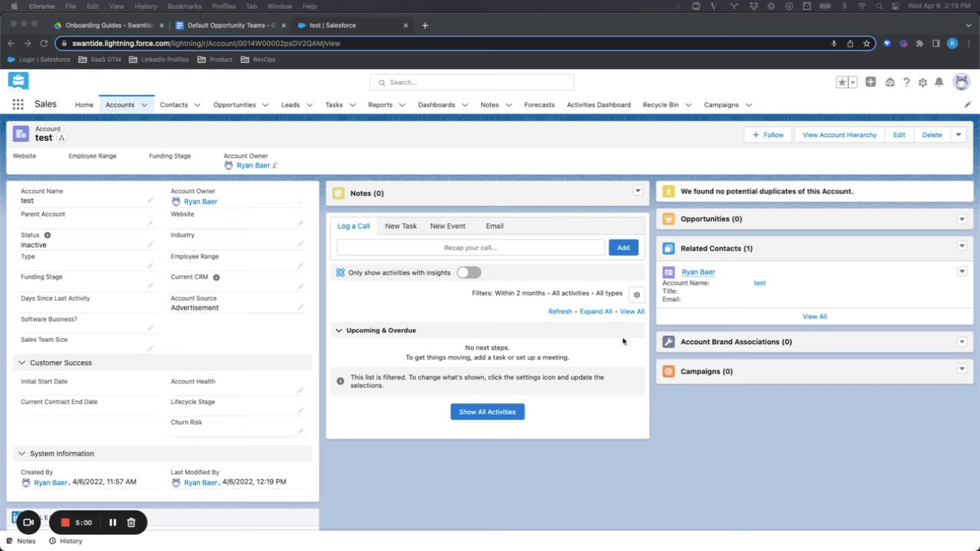Click the Favorites star icon
Viewport: 980px width, 551px height.
click(x=841, y=82)
